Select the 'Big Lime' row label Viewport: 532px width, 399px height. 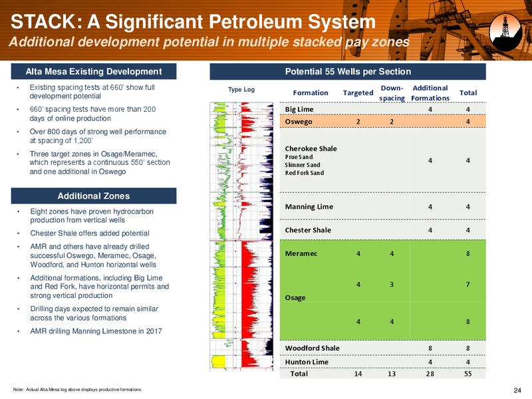[299, 109]
